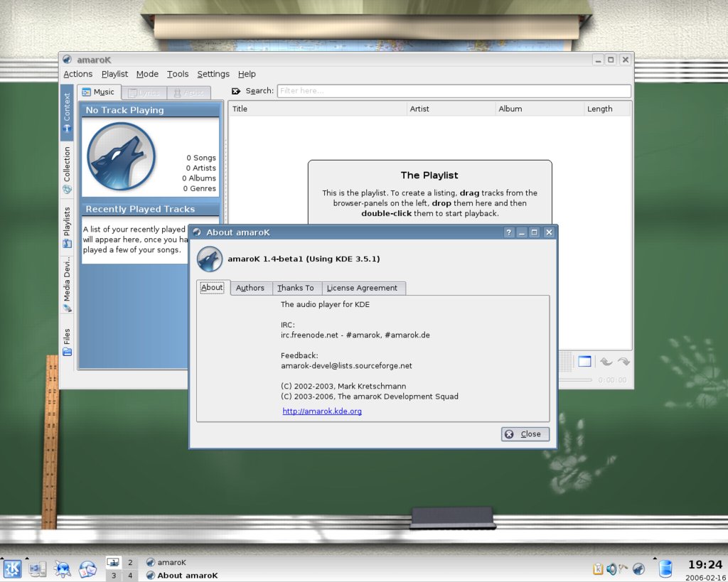The image size is (728, 582).
Task: Click the No Track Playing header
Action: [151, 110]
